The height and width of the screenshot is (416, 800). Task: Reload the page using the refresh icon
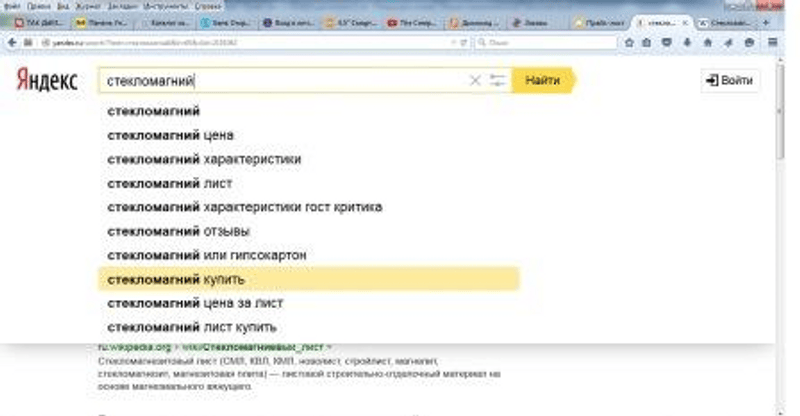pos(463,43)
